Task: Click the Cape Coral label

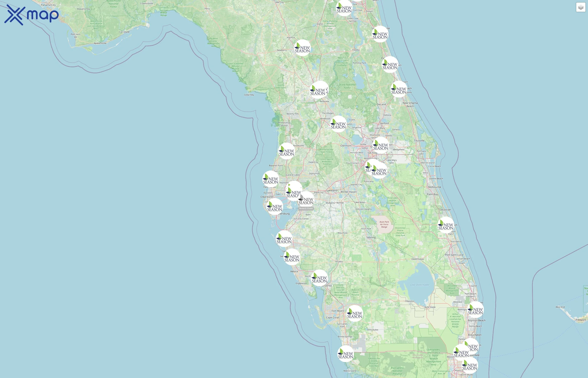Action: click(332, 318)
